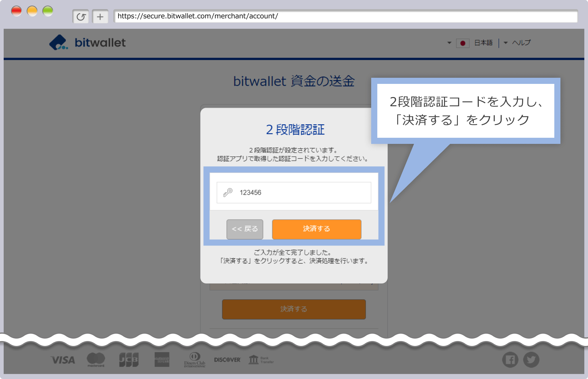588x379 pixels.
Task: Open the Twitter page icon
Action: (531, 360)
